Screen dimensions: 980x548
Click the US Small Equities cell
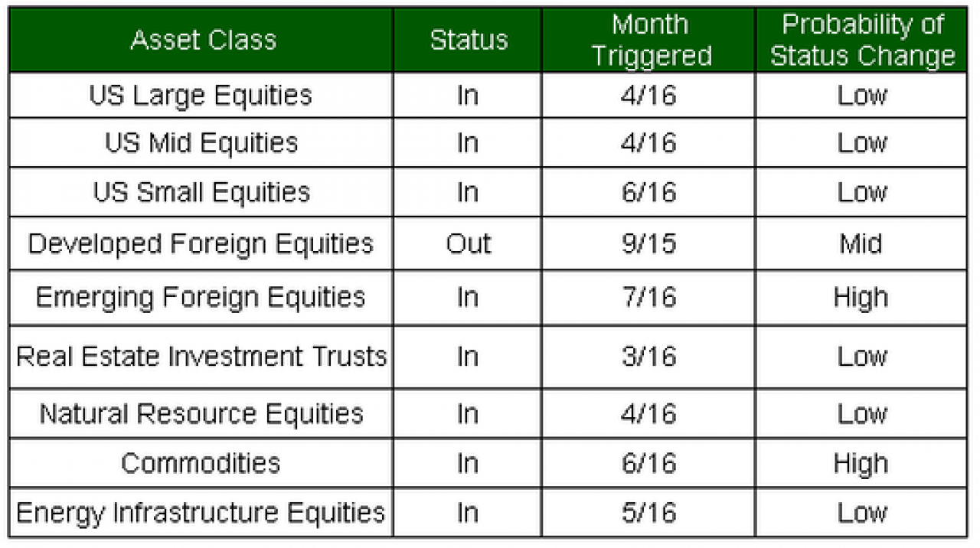tap(202, 192)
